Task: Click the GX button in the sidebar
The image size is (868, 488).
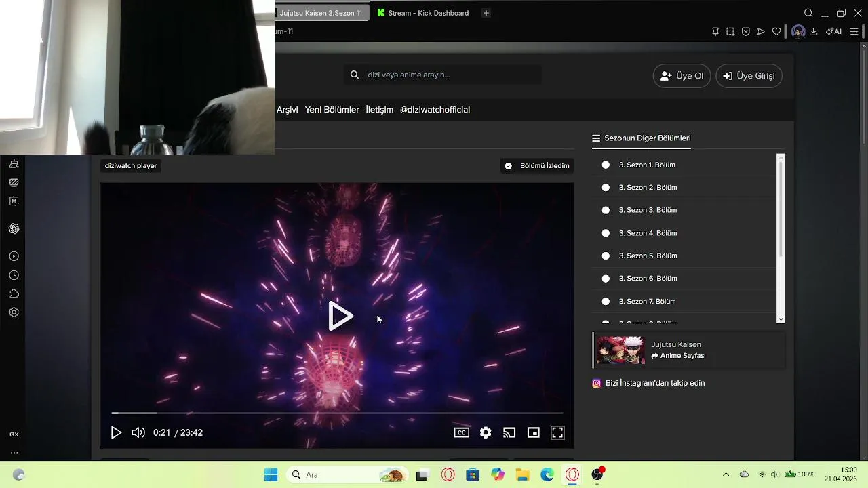Action: point(14,434)
